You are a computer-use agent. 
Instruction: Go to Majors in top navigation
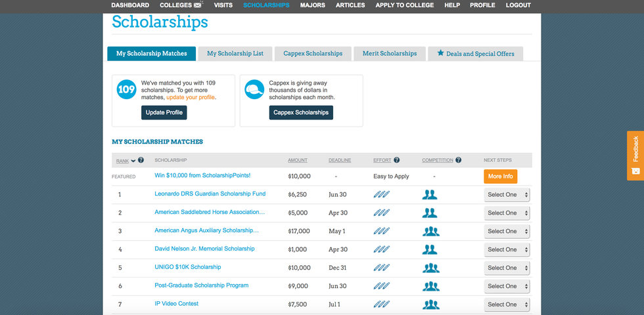tap(312, 5)
